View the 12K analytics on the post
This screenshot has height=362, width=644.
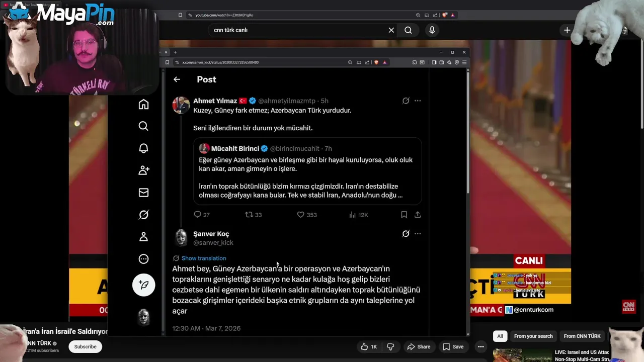tap(358, 215)
